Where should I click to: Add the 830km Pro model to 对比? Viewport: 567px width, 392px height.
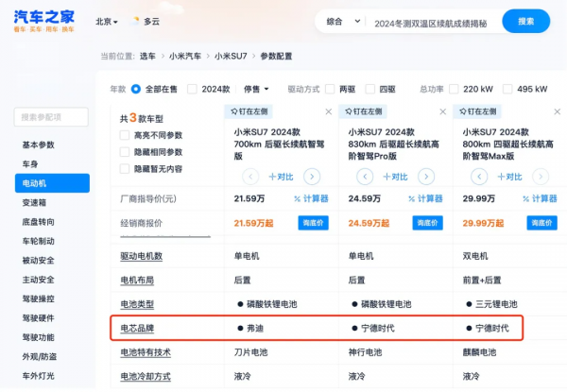(395, 177)
